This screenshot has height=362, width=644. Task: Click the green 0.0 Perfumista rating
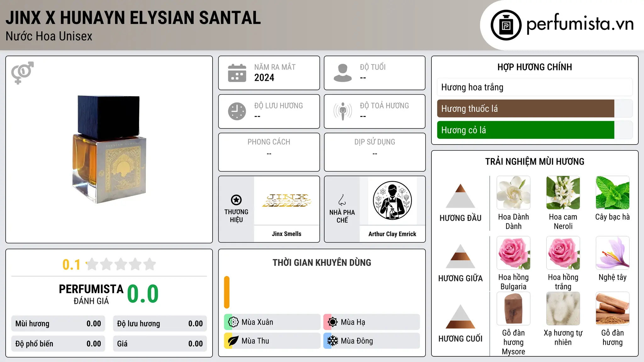coord(143,293)
